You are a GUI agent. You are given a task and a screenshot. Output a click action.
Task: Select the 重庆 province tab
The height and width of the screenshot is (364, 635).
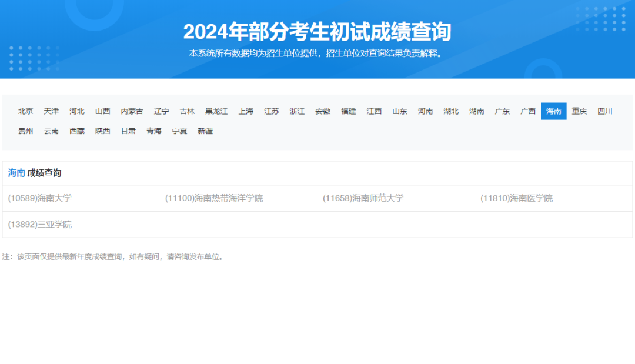pos(579,111)
